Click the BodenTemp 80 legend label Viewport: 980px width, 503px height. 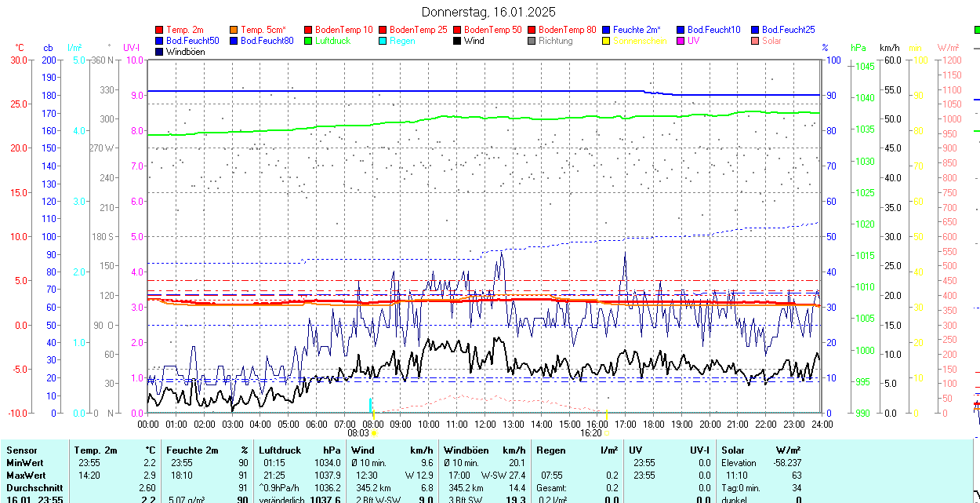coord(567,30)
